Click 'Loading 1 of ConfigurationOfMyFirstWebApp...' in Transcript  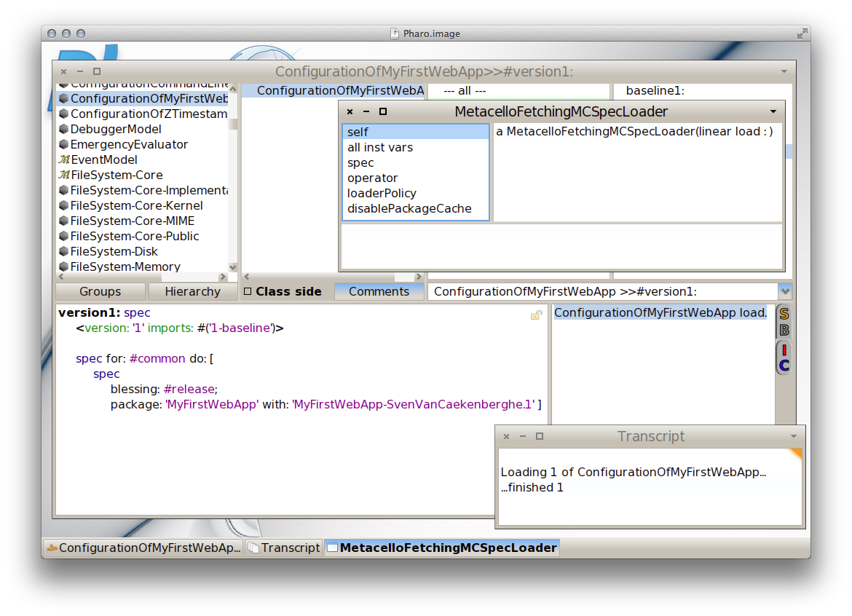point(633,472)
